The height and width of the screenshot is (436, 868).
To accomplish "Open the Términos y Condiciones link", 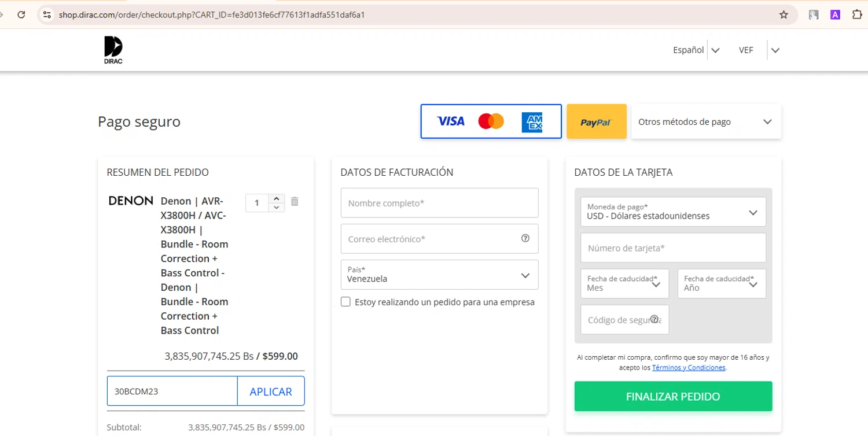I will [689, 368].
